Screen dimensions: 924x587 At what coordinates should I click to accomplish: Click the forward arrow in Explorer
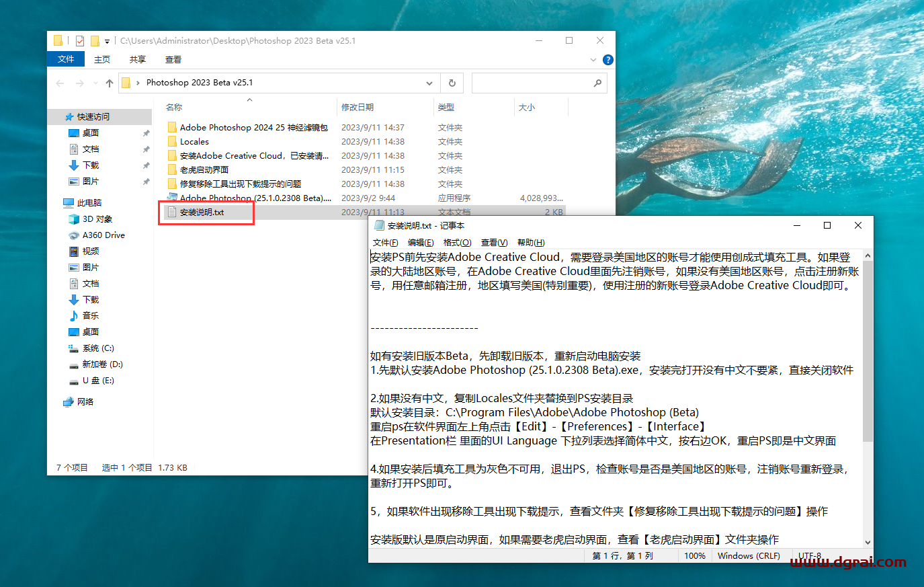80,83
